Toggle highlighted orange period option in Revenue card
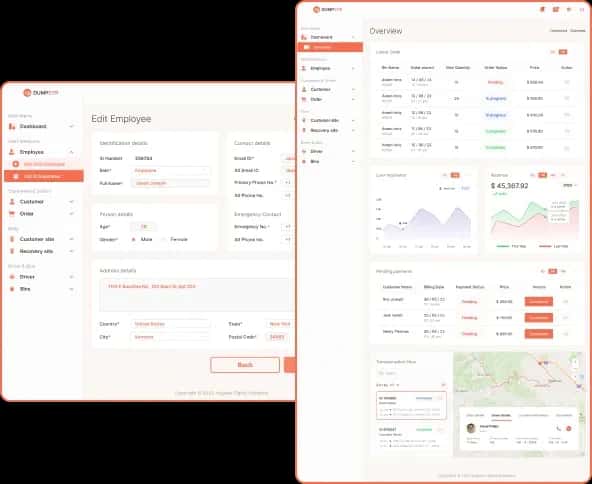This screenshot has height=484, width=592. (x=543, y=175)
